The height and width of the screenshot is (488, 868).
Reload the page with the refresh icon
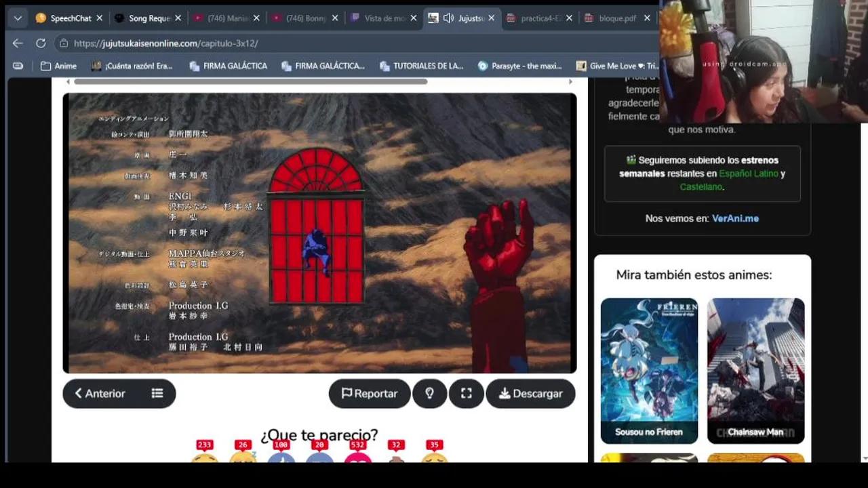click(41, 43)
